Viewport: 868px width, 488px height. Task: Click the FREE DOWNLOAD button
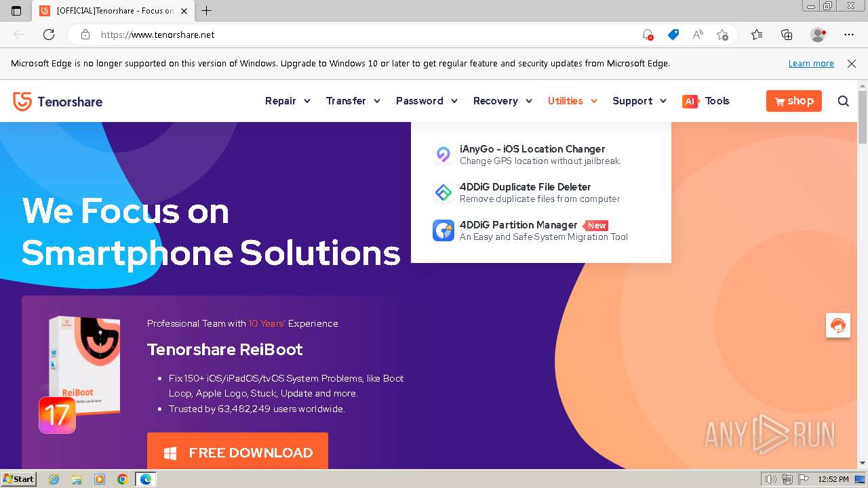tap(237, 452)
